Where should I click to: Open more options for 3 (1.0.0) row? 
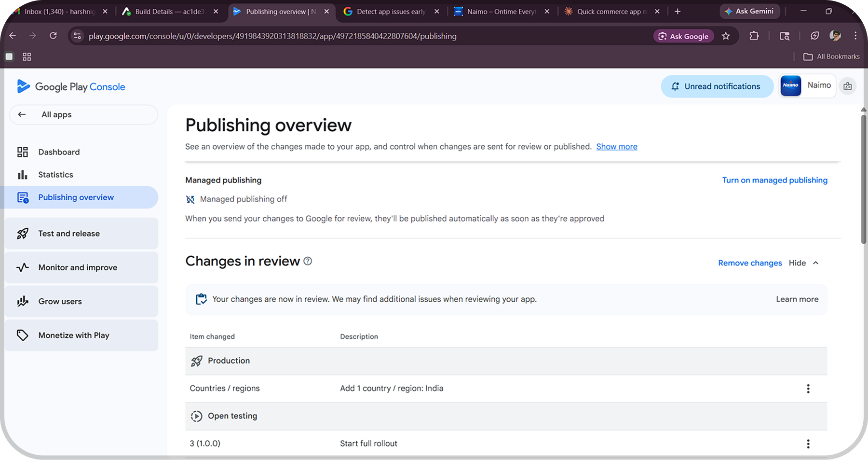(x=808, y=444)
